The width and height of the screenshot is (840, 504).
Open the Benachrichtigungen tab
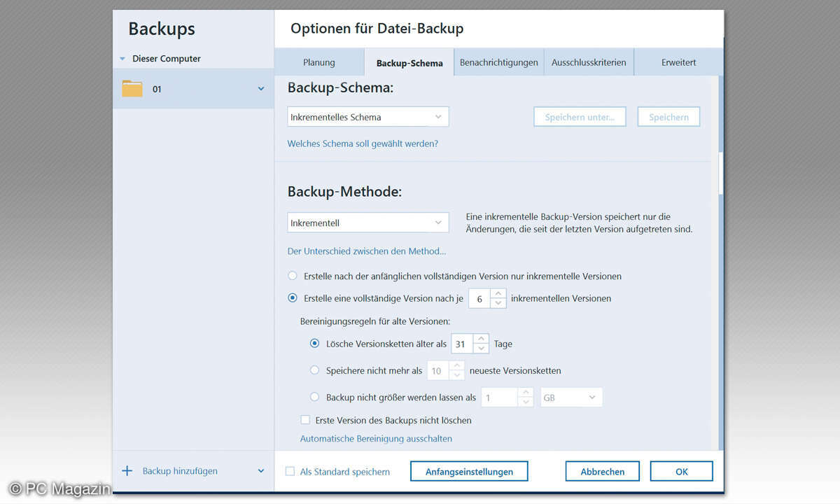(x=499, y=62)
